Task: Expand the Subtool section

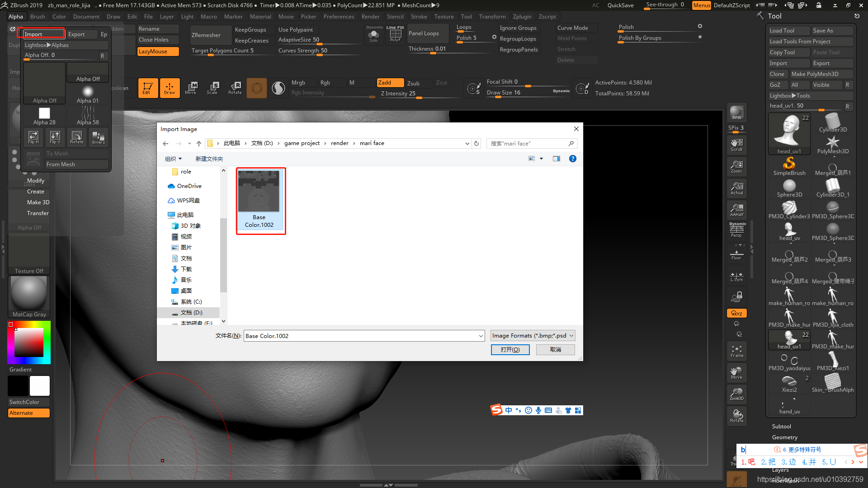Action: click(781, 427)
